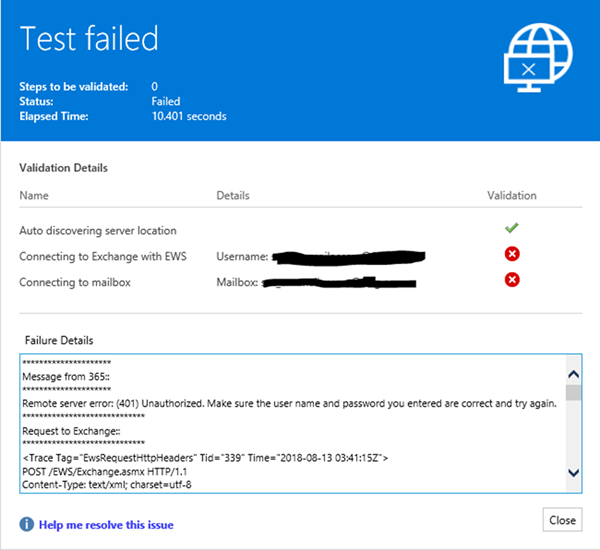Click red error icon for mailbox connection

(x=512, y=281)
